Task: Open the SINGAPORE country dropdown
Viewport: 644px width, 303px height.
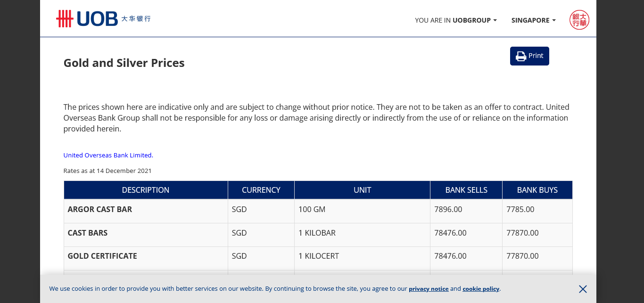Action: pyautogui.click(x=533, y=20)
